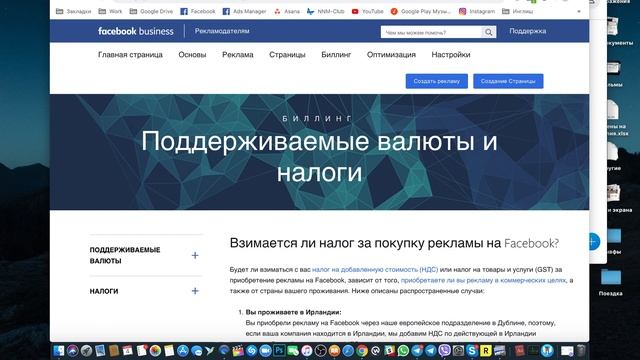Open Zoom app in the dock

tap(265, 350)
